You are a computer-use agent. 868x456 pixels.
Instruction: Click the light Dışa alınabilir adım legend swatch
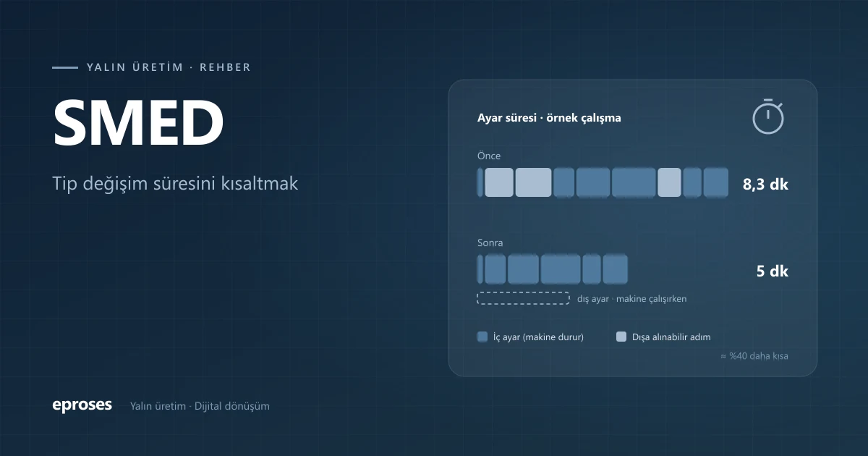click(621, 337)
